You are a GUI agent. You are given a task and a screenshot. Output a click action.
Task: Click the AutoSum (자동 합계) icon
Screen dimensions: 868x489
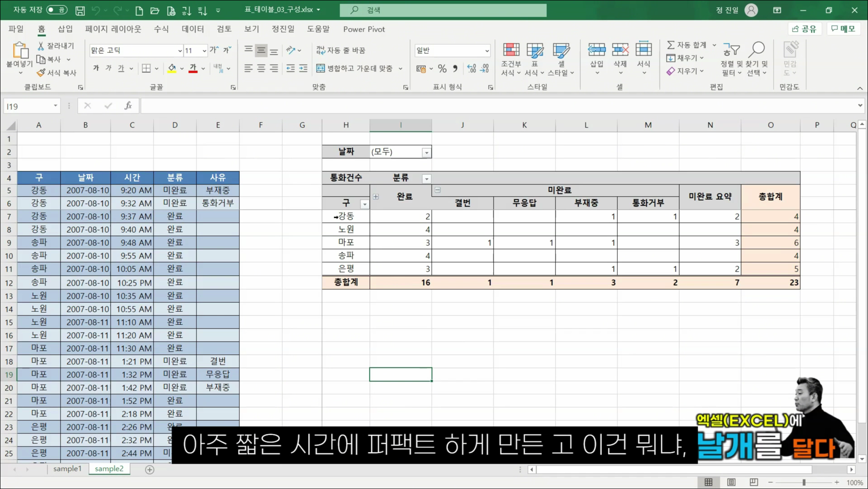pos(688,44)
